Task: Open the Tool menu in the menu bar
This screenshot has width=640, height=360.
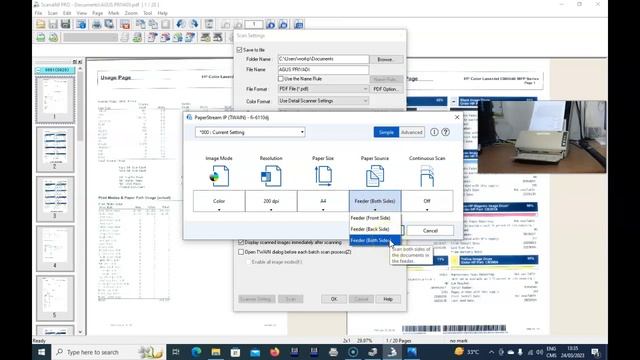Action: 148,13
